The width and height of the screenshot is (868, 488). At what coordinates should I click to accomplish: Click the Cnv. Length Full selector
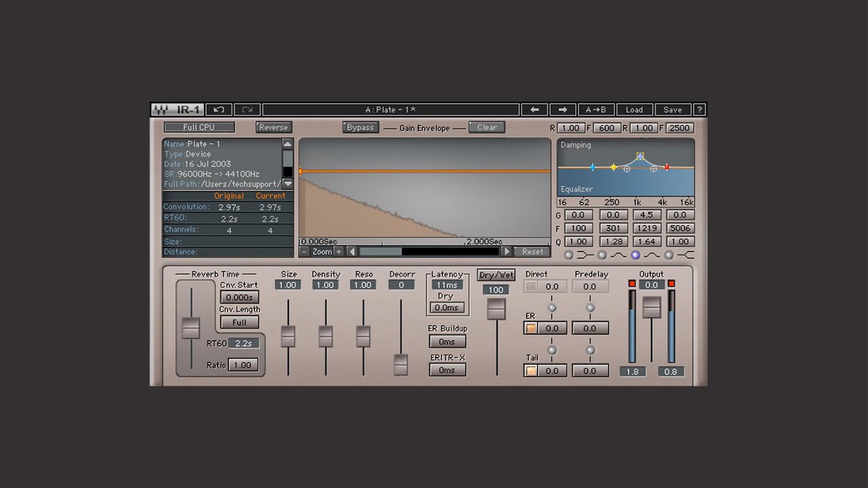click(239, 323)
